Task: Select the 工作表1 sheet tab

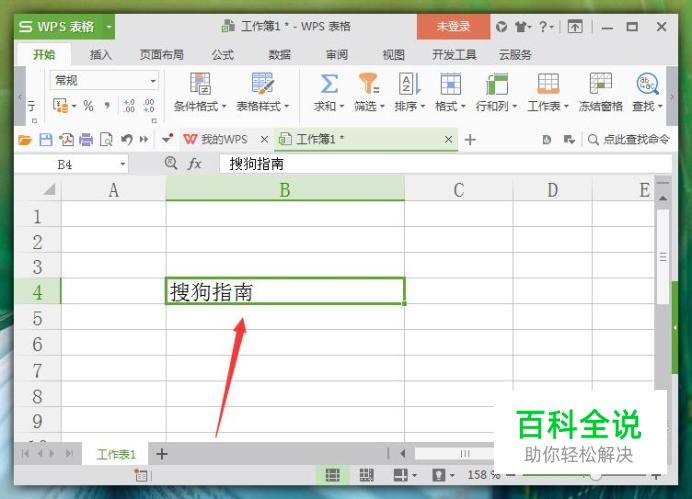Action: (116, 454)
